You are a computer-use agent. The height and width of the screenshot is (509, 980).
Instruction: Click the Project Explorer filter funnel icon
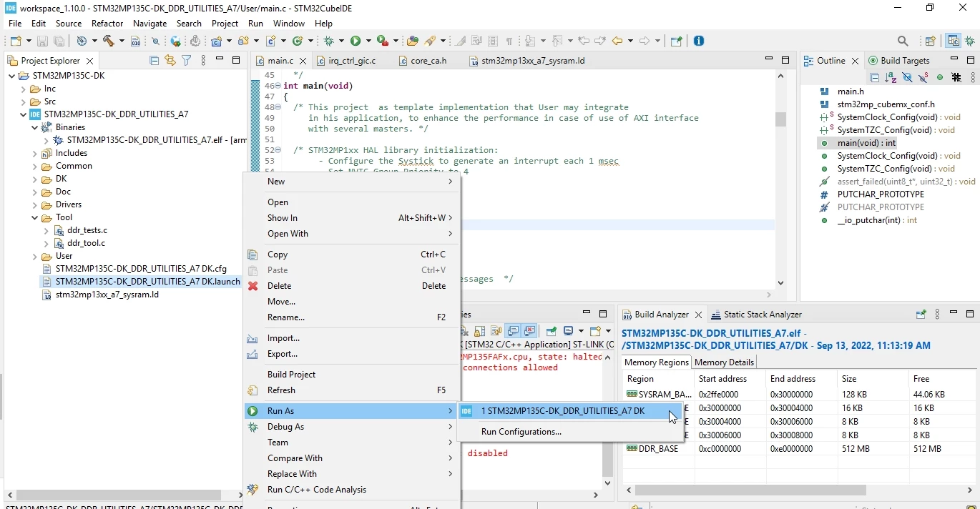pyautogui.click(x=186, y=61)
